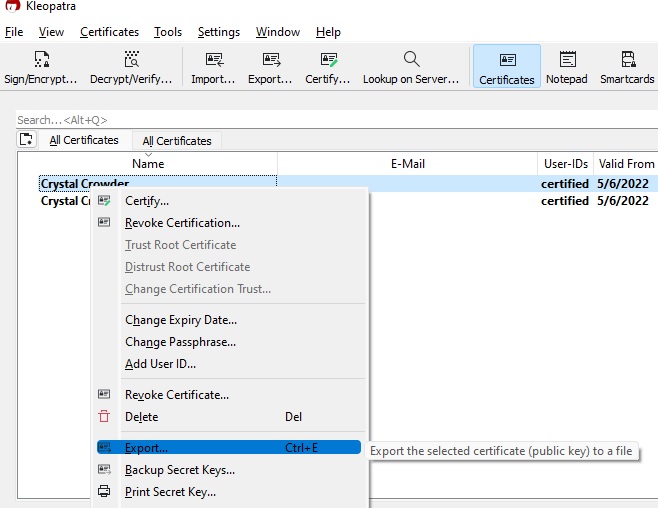Viewport: 658px width, 508px height.
Task: Click 5/6/2022 date in second row
Action: point(623,201)
